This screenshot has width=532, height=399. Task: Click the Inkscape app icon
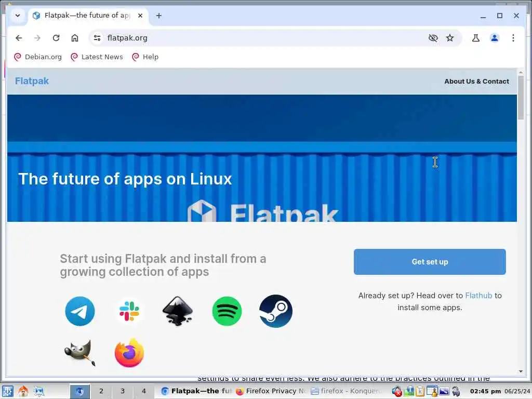click(x=178, y=311)
